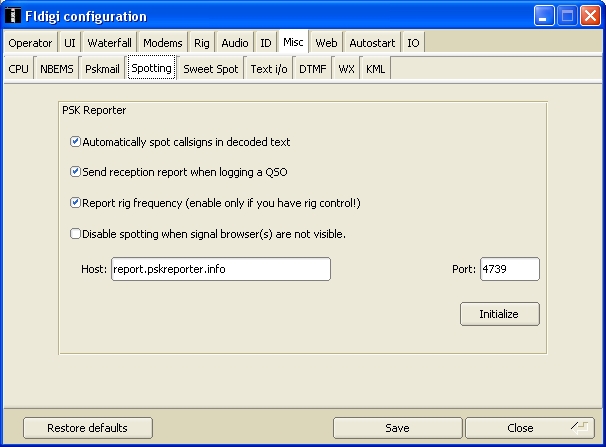This screenshot has height=447, width=606.
Task: Enable automatic callsign spotting checkbox
Action: click(x=75, y=142)
